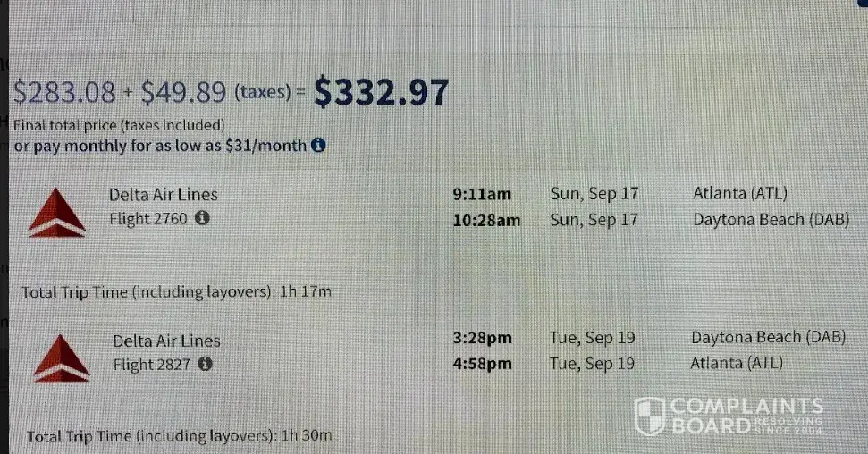Click the 4:58pm arrival time

click(x=483, y=363)
